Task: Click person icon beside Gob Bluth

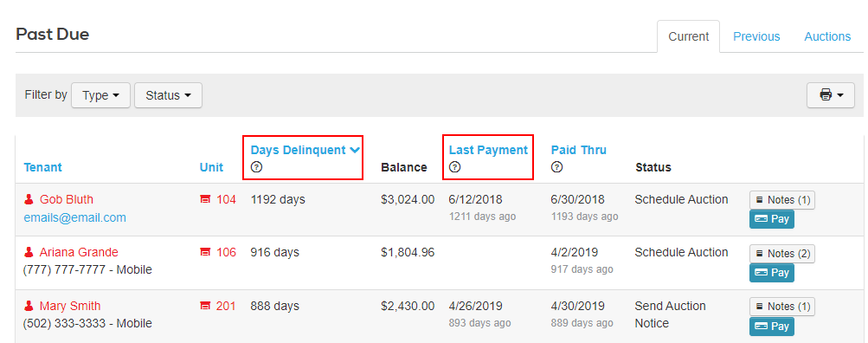Action: click(x=29, y=199)
